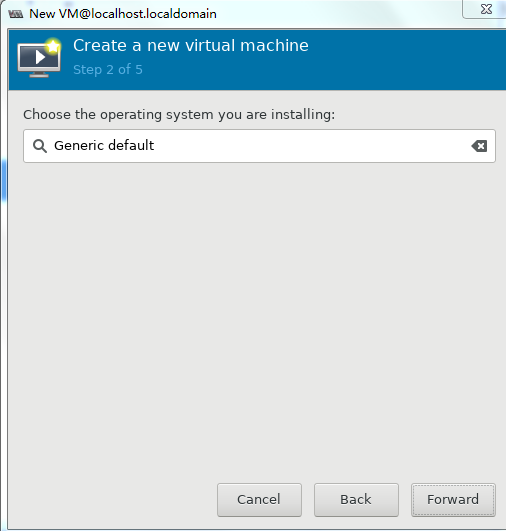The width and height of the screenshot is (506, 531).
Task: Click the virtual machine monitor icon in header
Action: (x=39, y=58)
